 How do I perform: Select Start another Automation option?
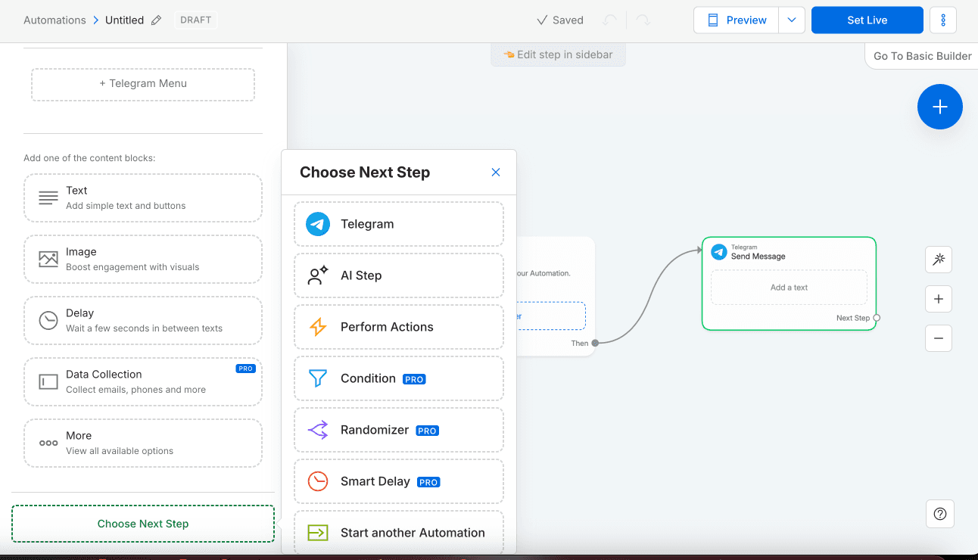click(x=399, y=533)
